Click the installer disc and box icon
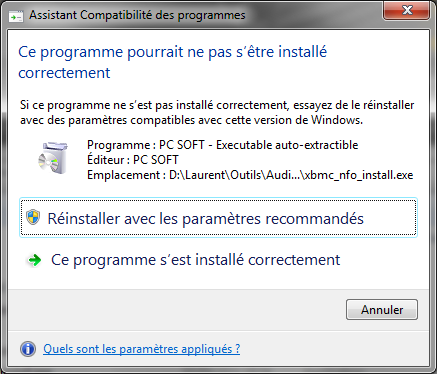 pos(53,158)
